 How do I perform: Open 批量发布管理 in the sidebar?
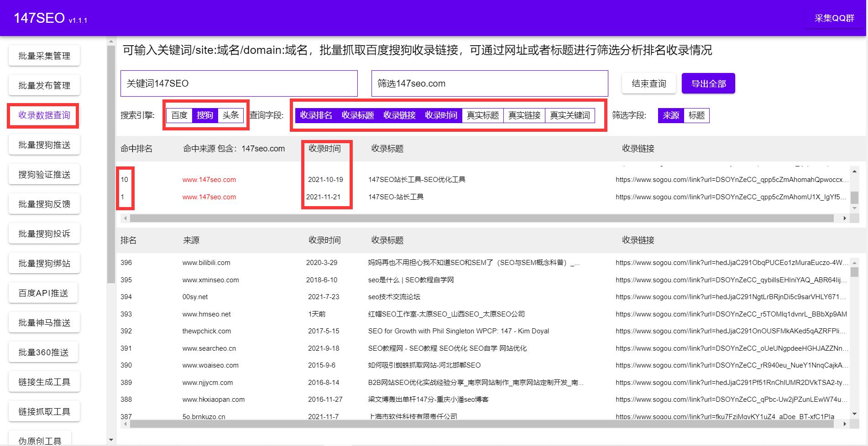tap(43, 85)
